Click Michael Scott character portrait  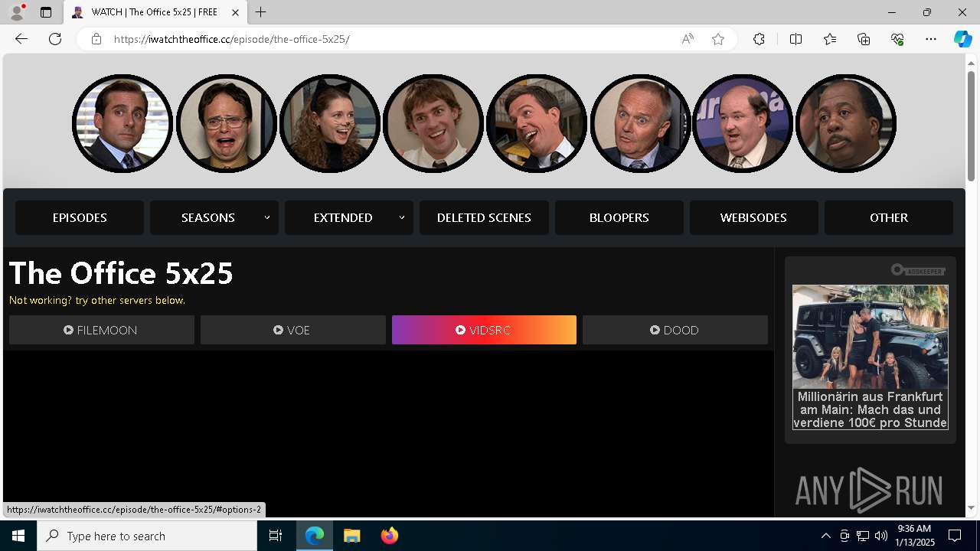[x=122, y=123]
